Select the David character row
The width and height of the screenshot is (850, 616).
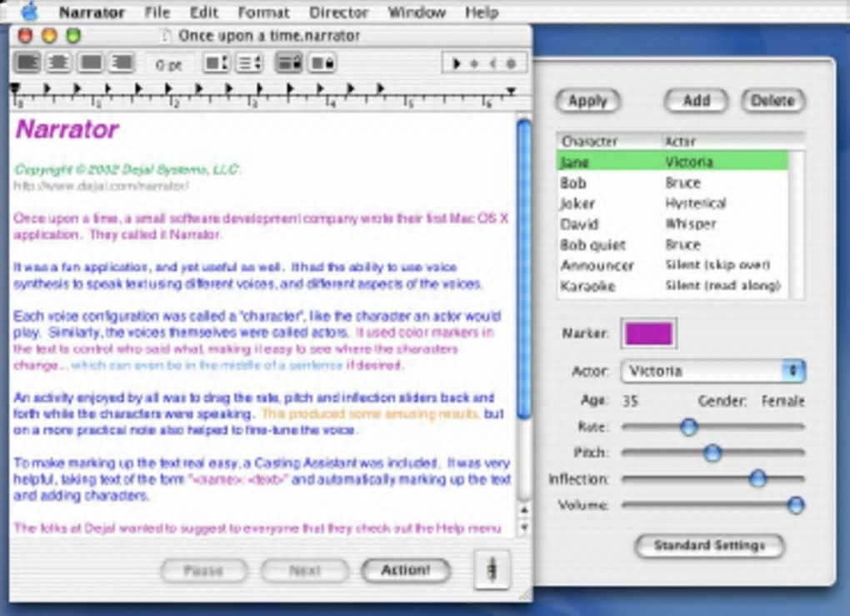(x=672, y=224)
